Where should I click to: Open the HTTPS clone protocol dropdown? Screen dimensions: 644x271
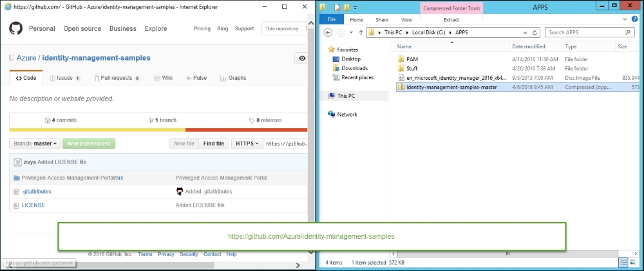[x=247, y=144]
